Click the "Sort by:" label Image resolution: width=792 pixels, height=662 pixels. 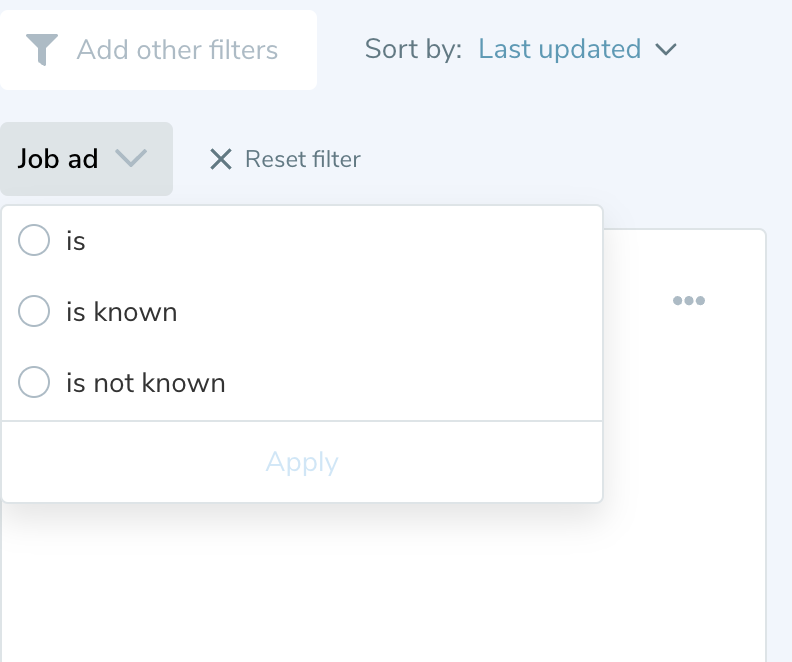(x=413, y=49)
